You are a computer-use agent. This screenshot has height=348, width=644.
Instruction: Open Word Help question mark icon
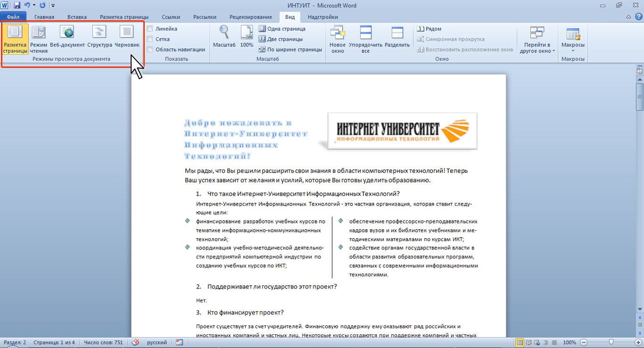(x=638, y=17)
